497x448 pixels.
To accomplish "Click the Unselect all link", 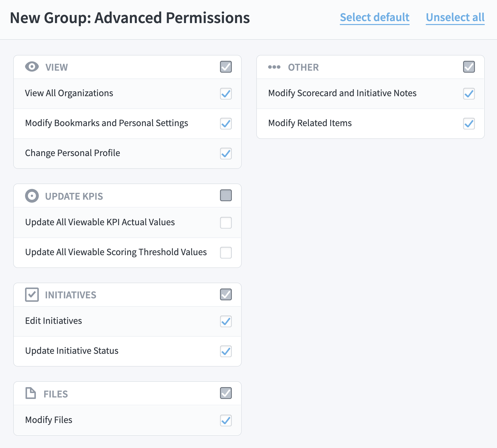I will [455, 17].
